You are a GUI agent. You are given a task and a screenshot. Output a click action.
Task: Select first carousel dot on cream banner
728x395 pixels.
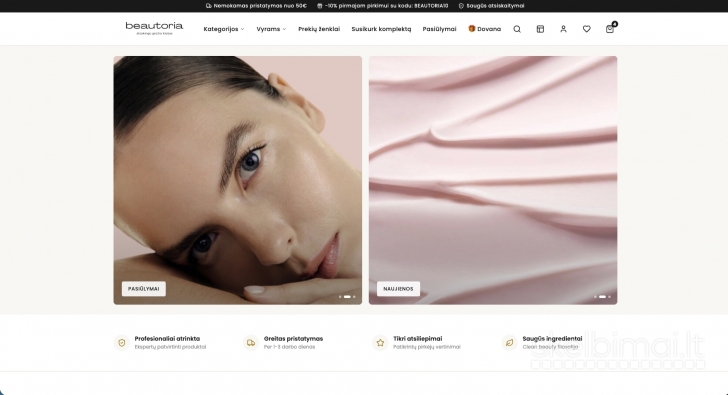(x=596, y=297)
